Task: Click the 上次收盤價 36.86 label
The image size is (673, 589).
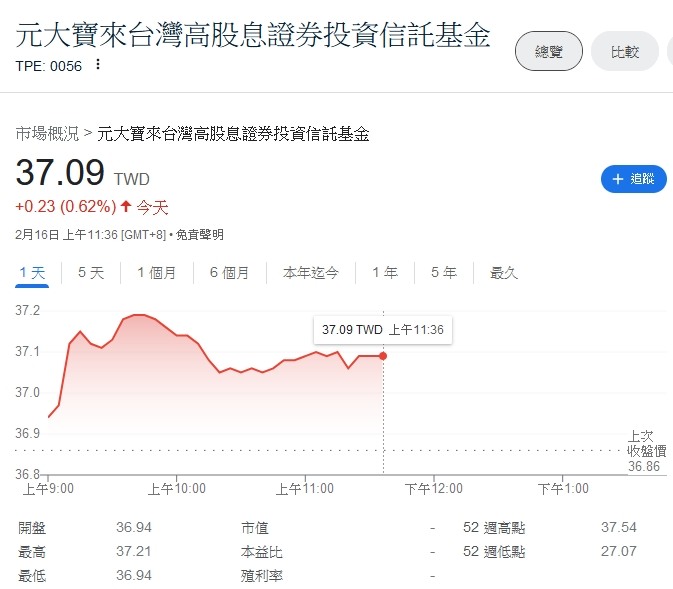Action: [646, 451]
